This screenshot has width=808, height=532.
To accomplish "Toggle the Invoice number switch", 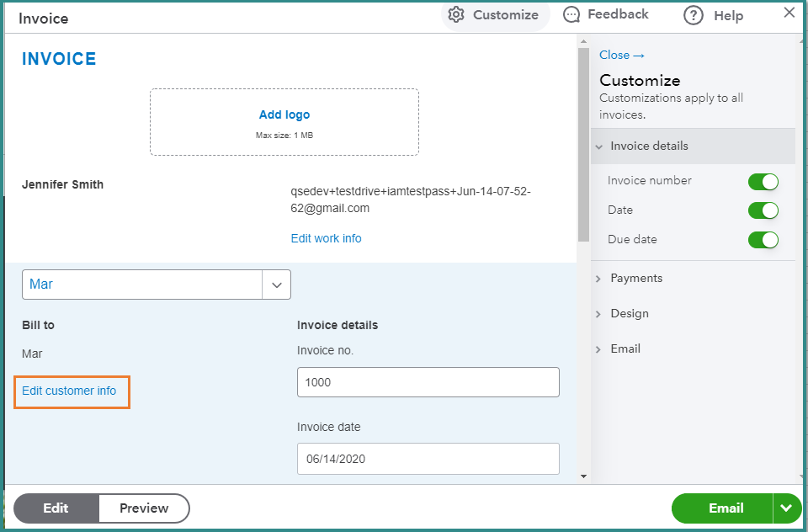I will [x=763, y=181].
